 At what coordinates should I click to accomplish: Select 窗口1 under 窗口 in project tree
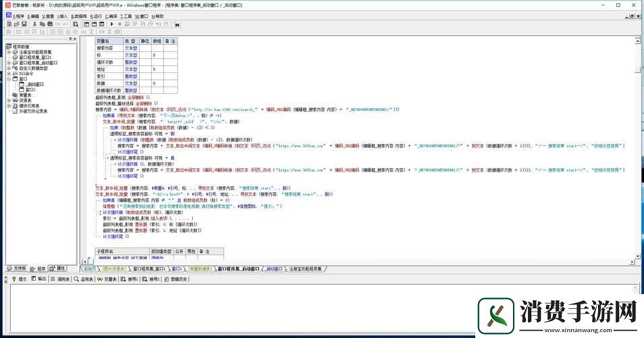pyautogui.click(x=31, y=90)
